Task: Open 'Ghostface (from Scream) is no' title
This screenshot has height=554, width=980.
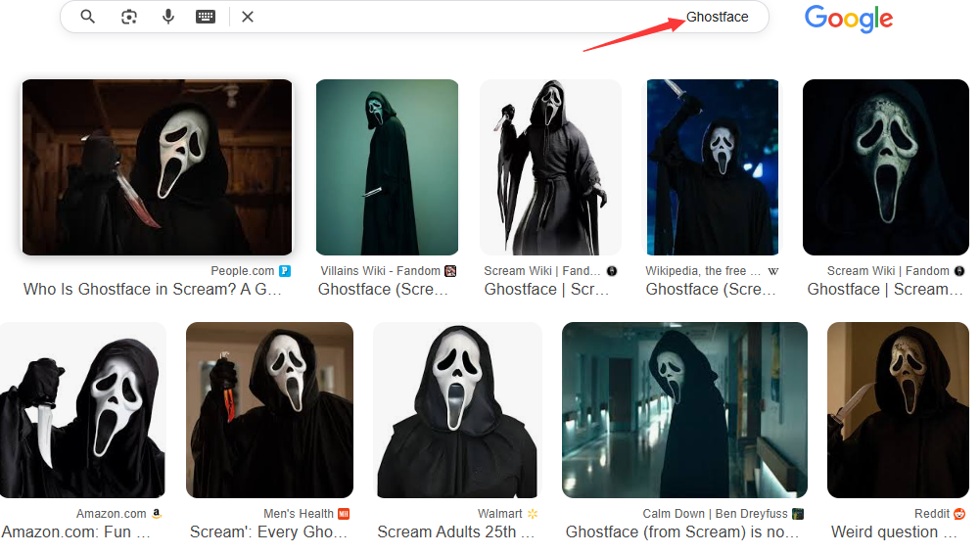Action: pyautogui.click(x=682, y=532)
